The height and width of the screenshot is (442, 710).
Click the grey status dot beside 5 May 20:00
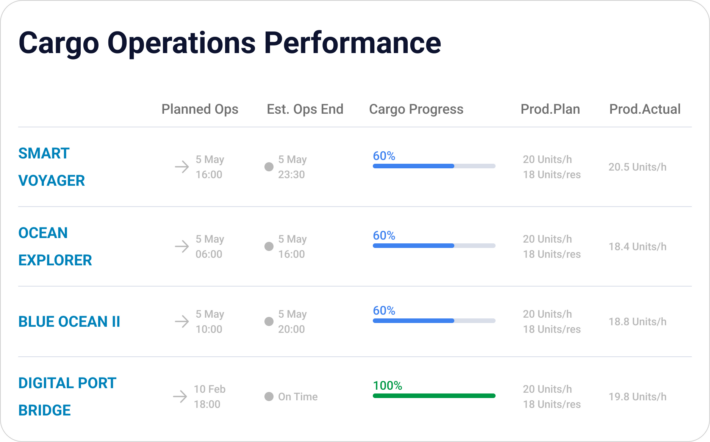click(x=269, y=322)
